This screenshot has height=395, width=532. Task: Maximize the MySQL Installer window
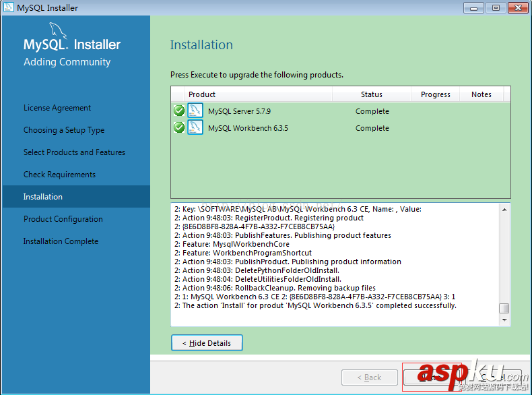pos(496,8)
